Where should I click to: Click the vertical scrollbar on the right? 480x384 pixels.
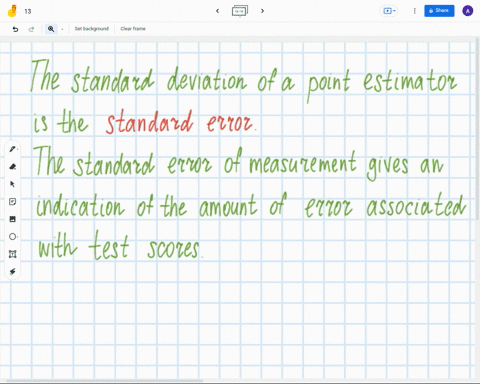click(478, 130)
